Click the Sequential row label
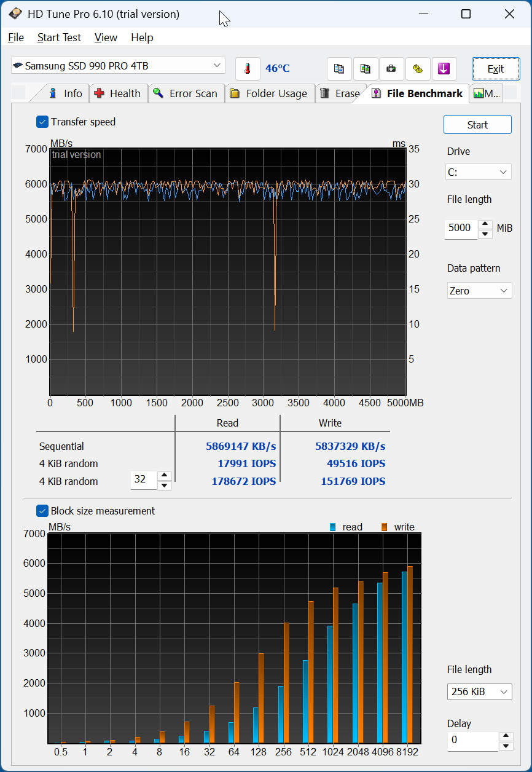 [61, 446]
